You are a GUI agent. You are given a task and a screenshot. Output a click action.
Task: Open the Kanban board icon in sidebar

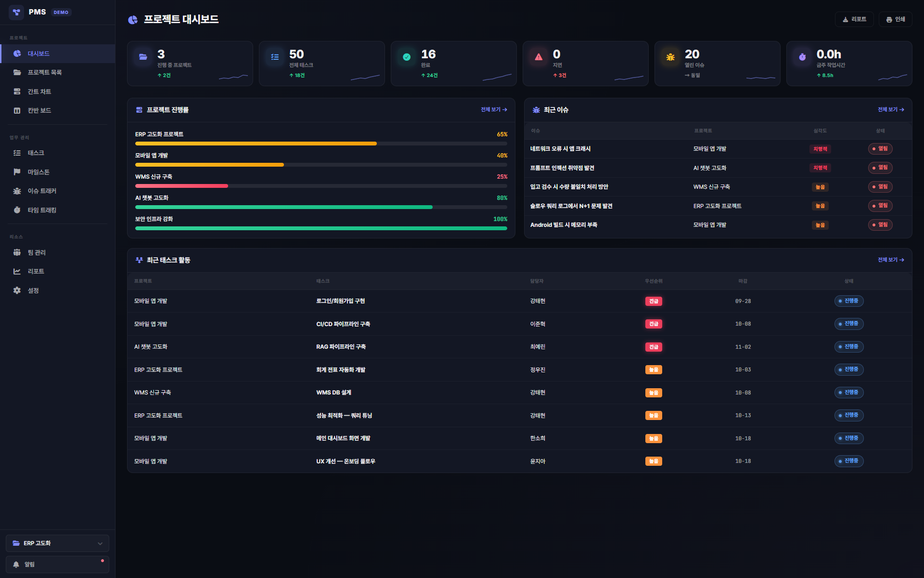[x=17, y=110]
